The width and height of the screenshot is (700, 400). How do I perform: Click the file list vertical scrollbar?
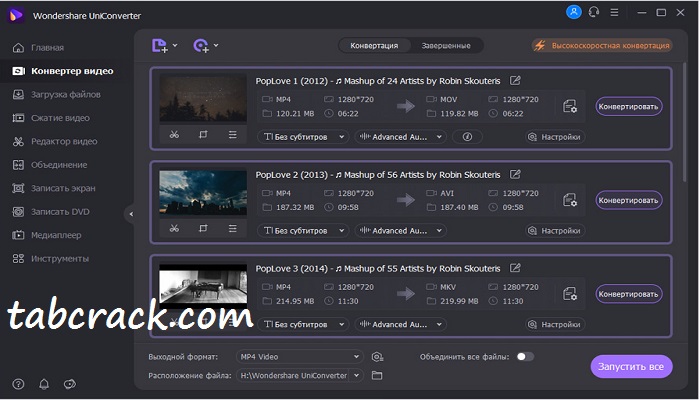point(684,122)
